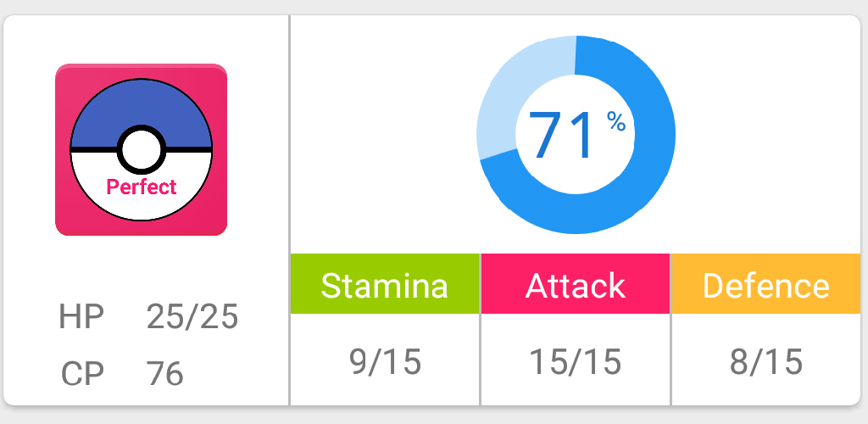Viewport: 868px width, 424px height.
Task: Click the 15/15 attack value
Action: (x=576, y=362)
